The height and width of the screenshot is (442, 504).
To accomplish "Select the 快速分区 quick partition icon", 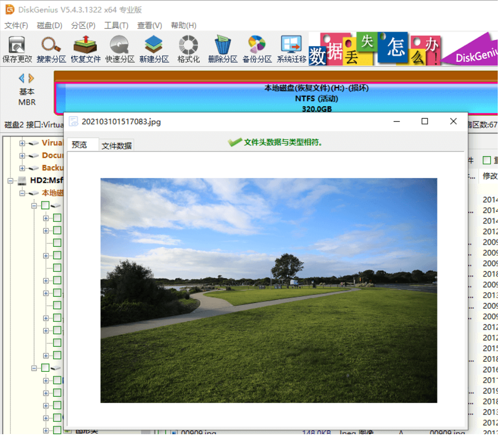I will click(120, 49).
